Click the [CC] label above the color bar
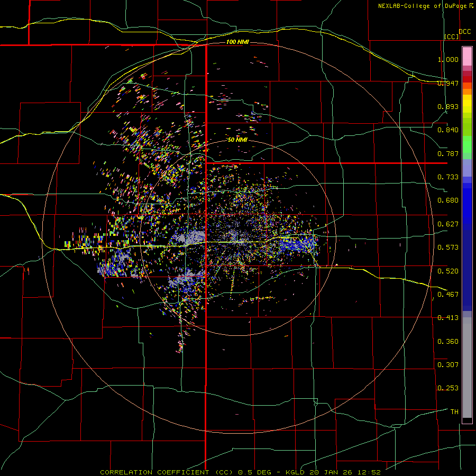This screenshot has height=476, width=476. (x=452, y=36)
